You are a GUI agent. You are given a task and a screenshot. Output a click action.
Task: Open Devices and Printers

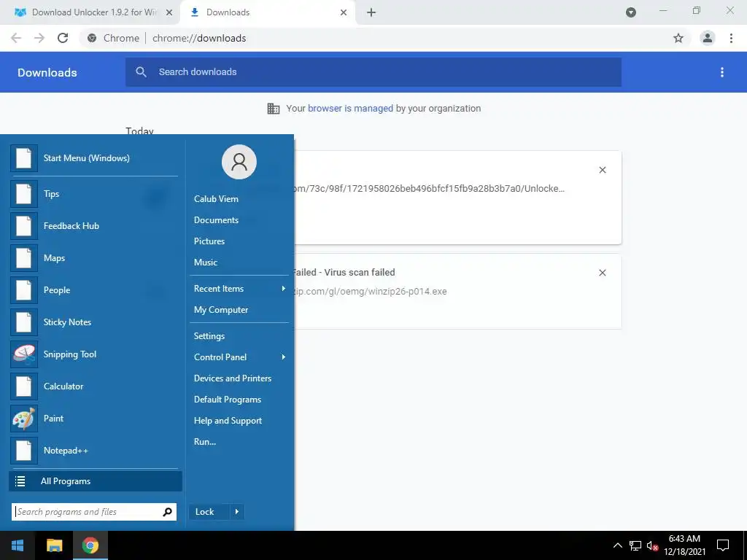point(233,378)
